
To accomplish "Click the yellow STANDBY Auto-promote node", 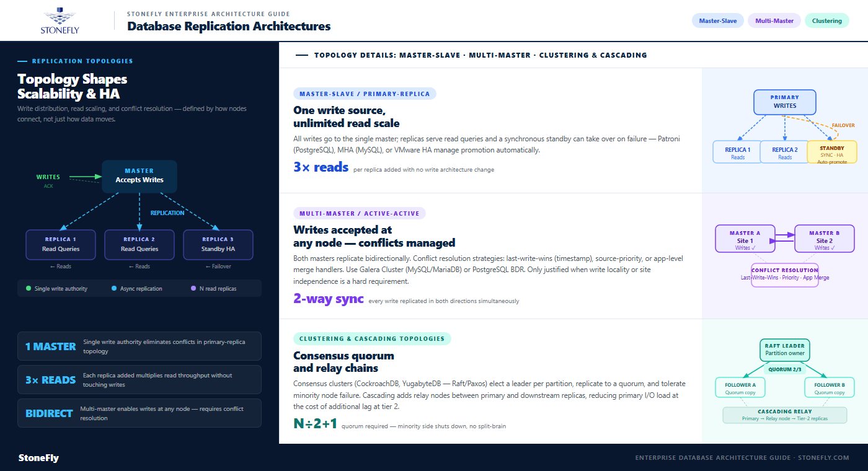I will [x=832, y=152].
